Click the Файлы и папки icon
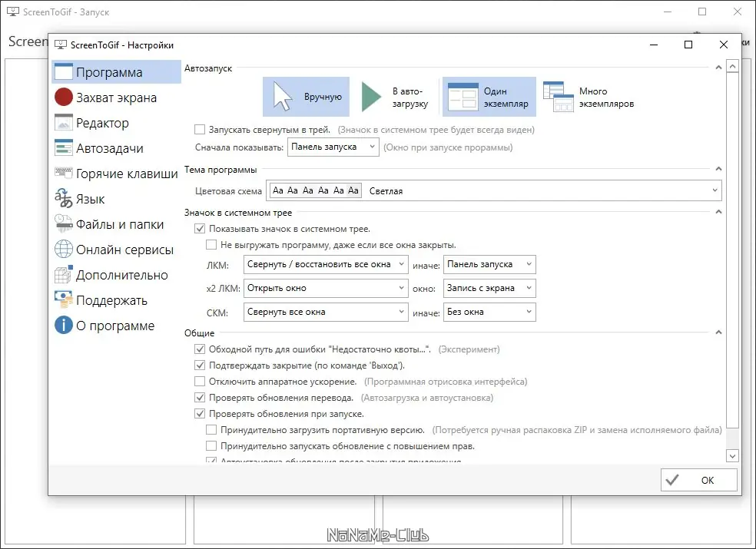The image size is (756, 549). click(x=63, y=223)
